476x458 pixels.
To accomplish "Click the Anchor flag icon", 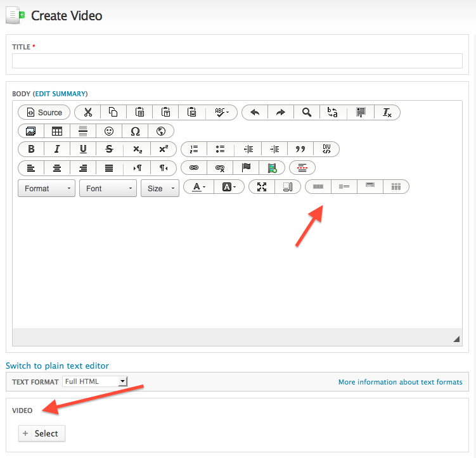I will [x=246, y=168].
